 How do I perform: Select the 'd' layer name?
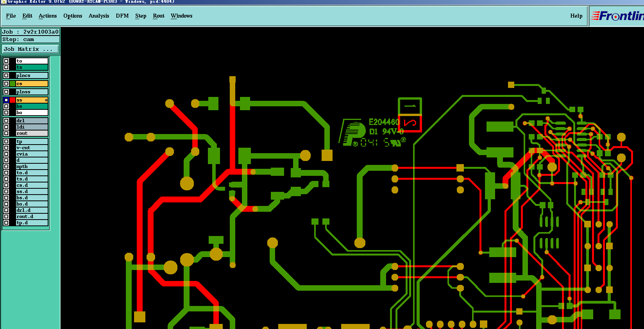click(x=32, y=160)
